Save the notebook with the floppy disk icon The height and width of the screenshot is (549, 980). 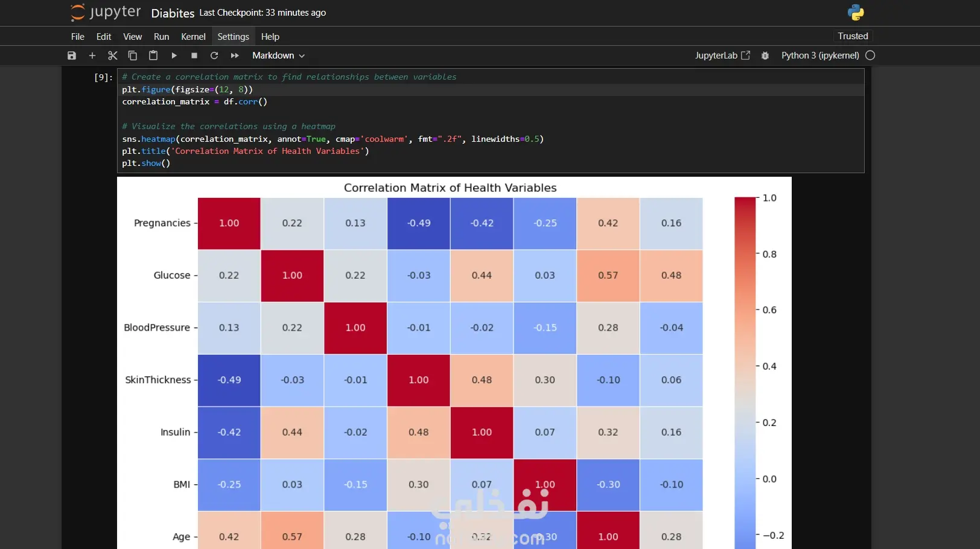coord(72,56)
